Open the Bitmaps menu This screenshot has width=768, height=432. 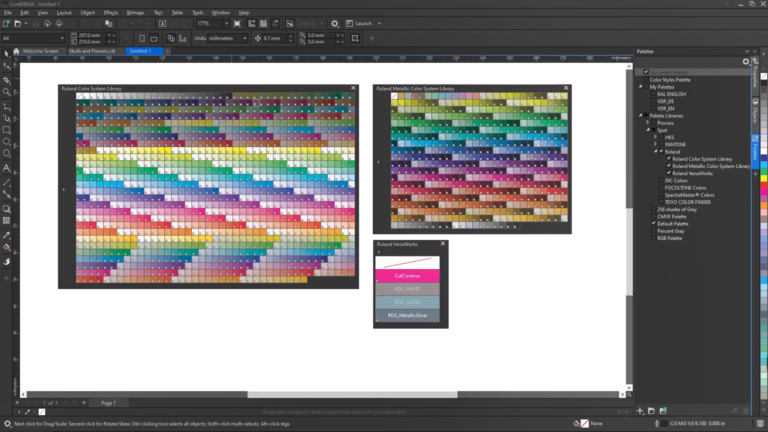coord(135,13)
